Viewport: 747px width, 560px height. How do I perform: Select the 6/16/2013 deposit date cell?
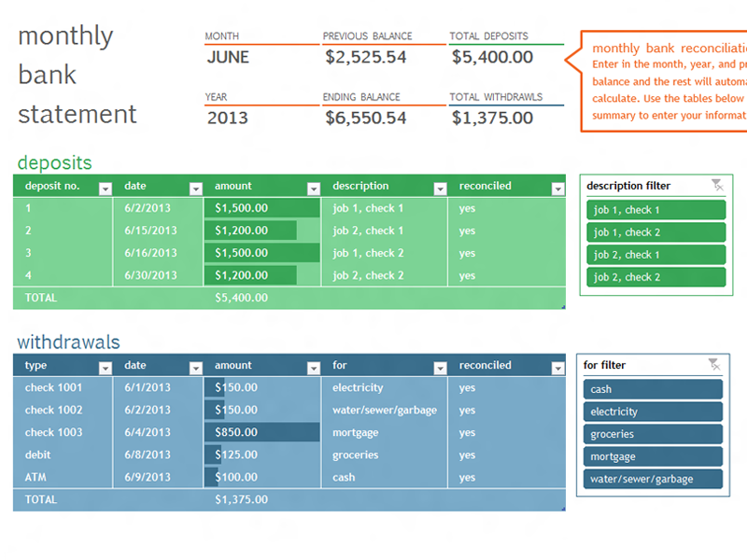click(x=158, y=253)
